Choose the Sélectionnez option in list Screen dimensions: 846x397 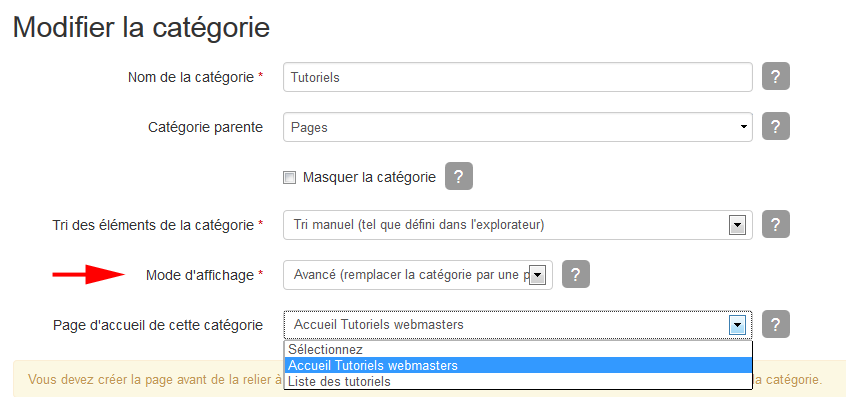click(x=517, y=349)
